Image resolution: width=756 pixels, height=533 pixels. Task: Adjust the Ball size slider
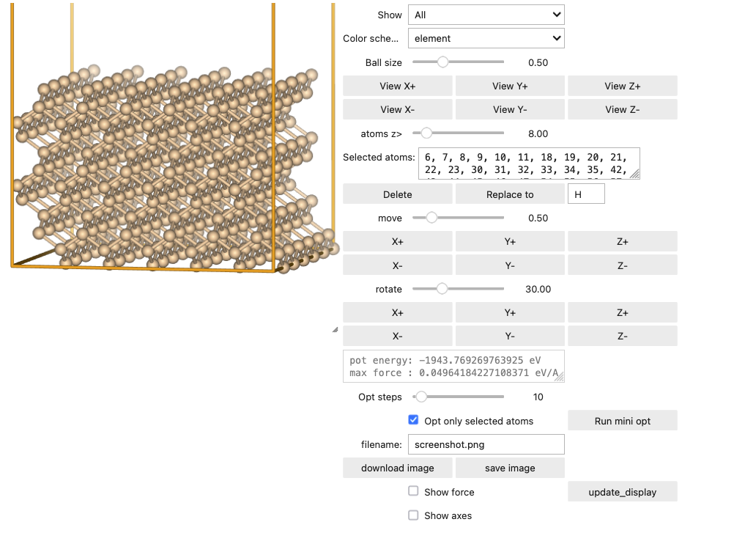point(443,62)
